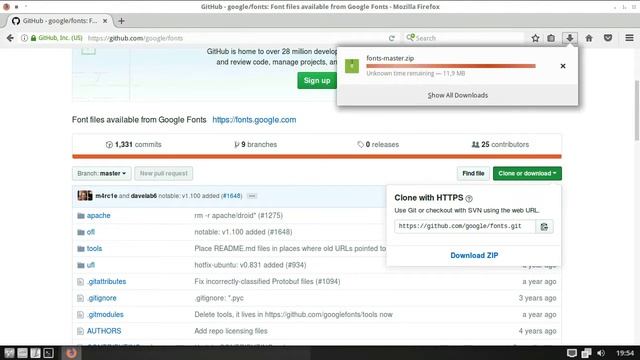This screenshot has width=640, height=360.
Task: Open site identity info icon
Action: 24,38
